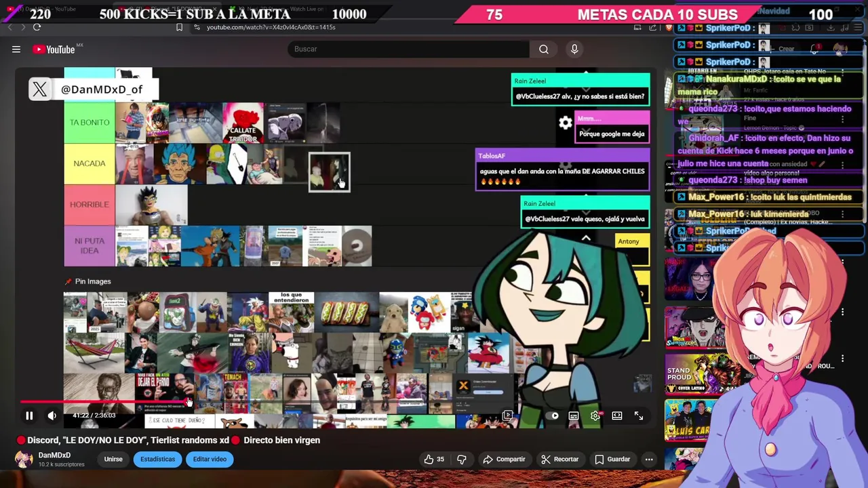
Task: Collapse the panel with the up chevron
Action: tap(586, 238)
